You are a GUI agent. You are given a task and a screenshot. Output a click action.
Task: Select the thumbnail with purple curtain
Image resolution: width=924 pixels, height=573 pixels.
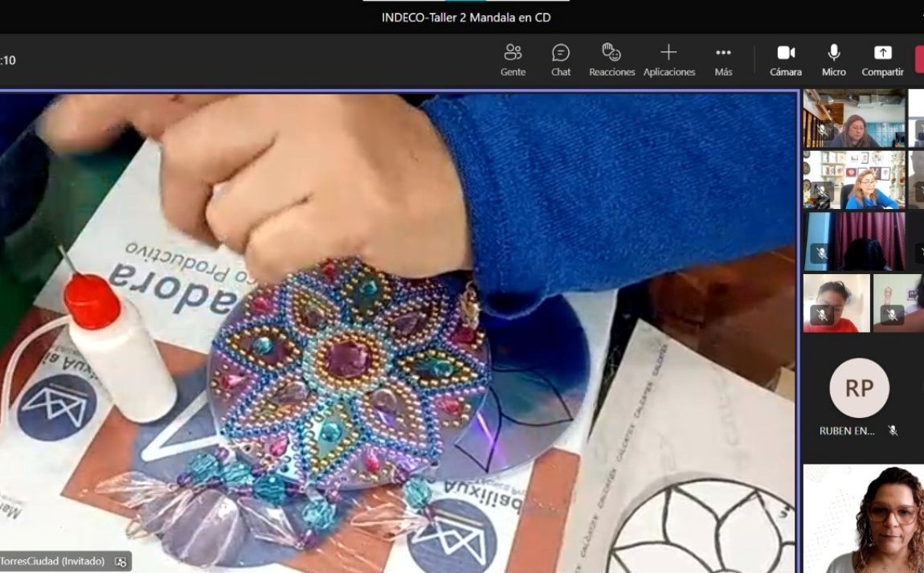[853, 241]
